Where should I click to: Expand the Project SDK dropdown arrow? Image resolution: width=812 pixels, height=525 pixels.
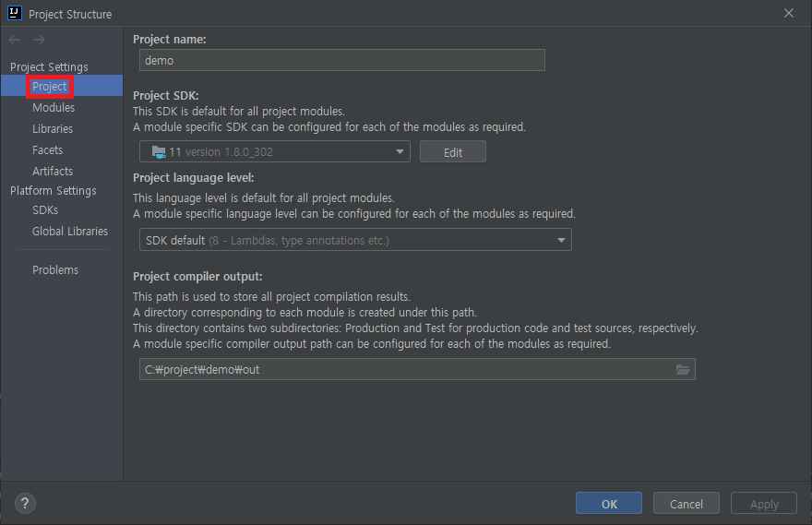(x=400, y=151)
